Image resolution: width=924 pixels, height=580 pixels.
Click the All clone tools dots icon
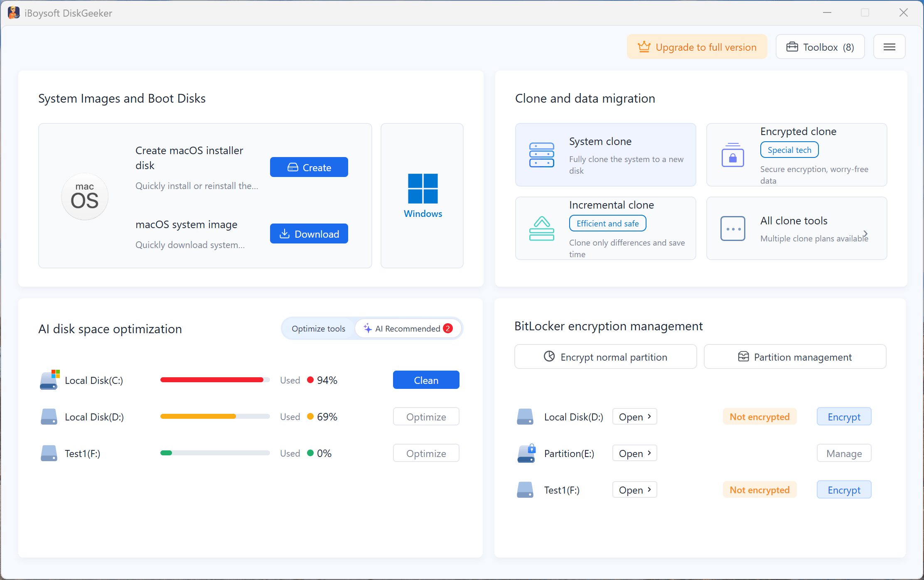pyautogui.click(x=733, y=229)
